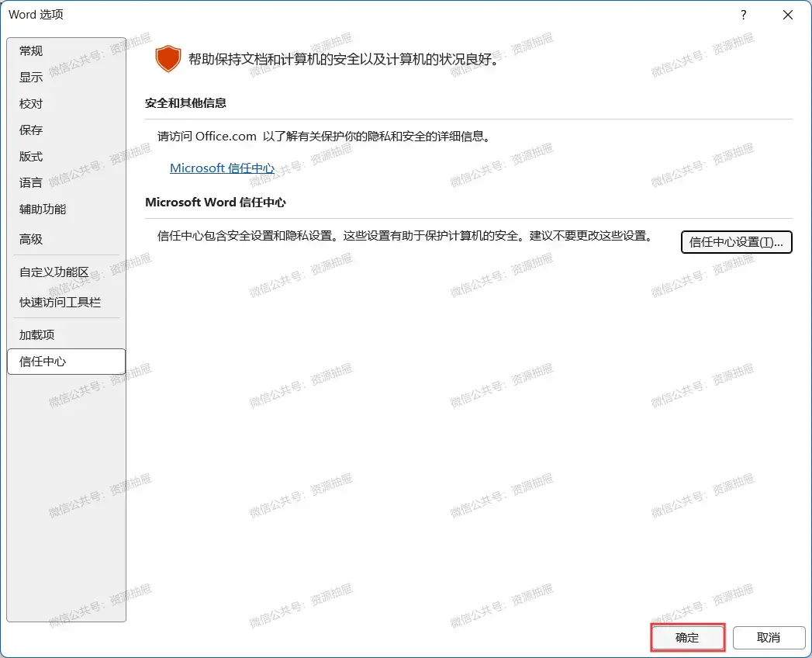Screen dimensions: 812x658
Task: Open 辅助功能 options
Action: point(66,210)
